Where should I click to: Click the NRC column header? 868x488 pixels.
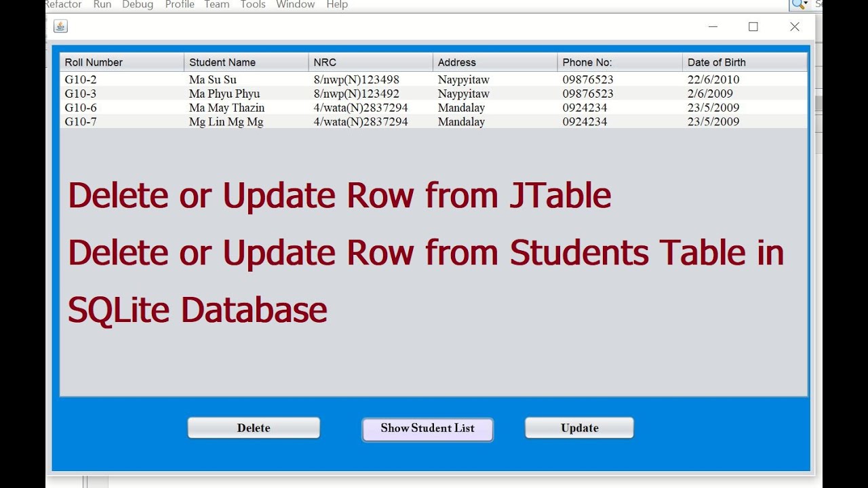pos(371,62)
